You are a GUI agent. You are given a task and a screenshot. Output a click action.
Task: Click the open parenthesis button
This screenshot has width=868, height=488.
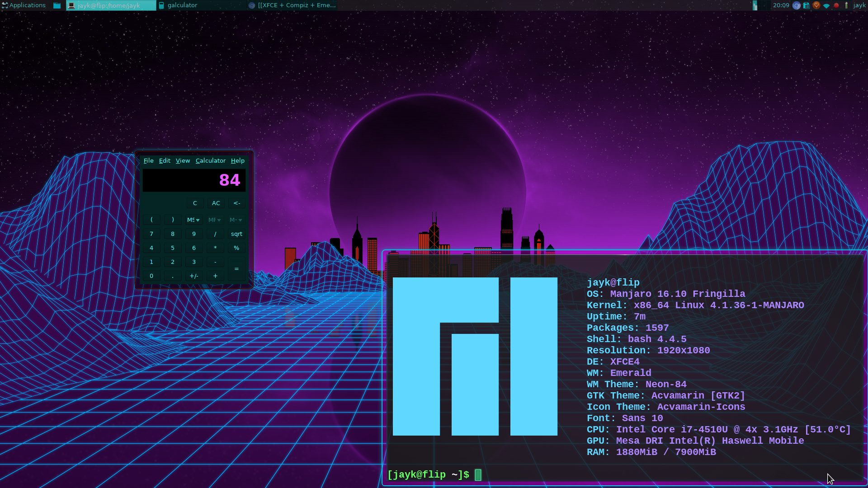[151, 220]
